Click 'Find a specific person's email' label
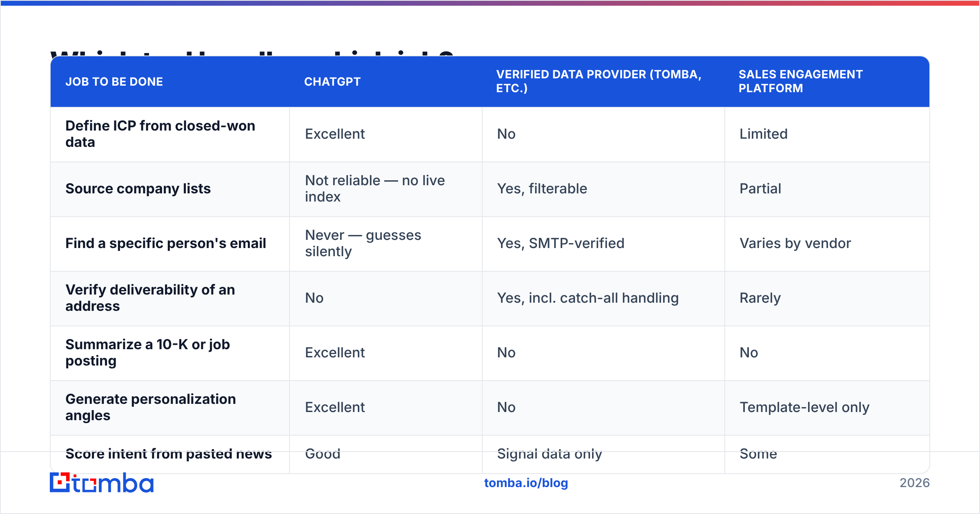Viewport: 980px width, 514px height. click(166, 243)
